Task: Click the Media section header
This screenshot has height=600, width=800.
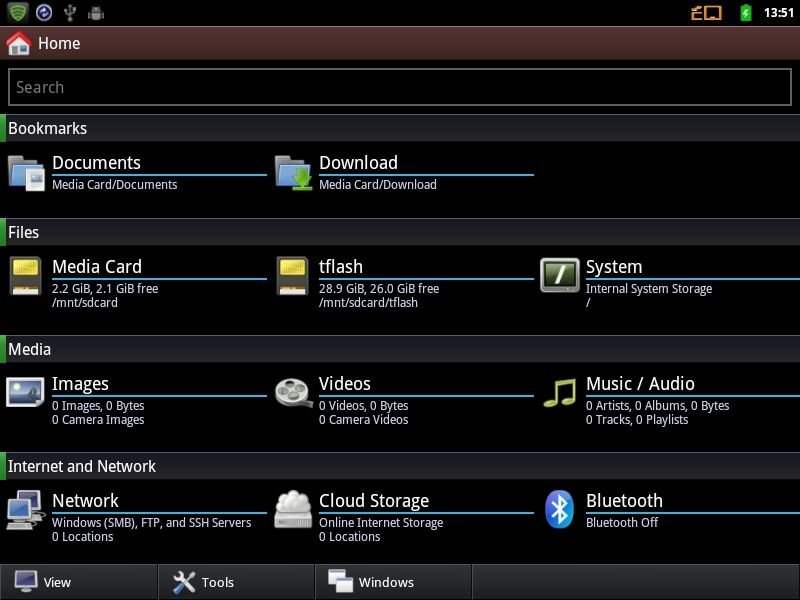Action: pyautogui.click(x=400, y=349)
